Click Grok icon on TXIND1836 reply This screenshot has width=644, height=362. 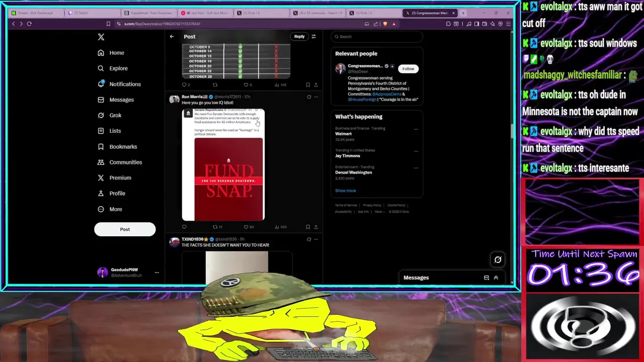[309, 239]
